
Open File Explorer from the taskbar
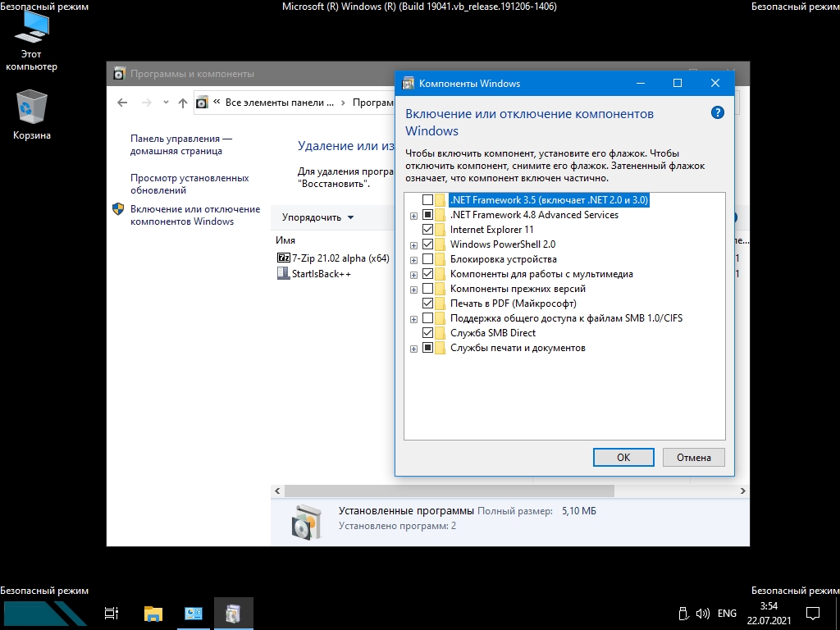(x=153, y=613)
